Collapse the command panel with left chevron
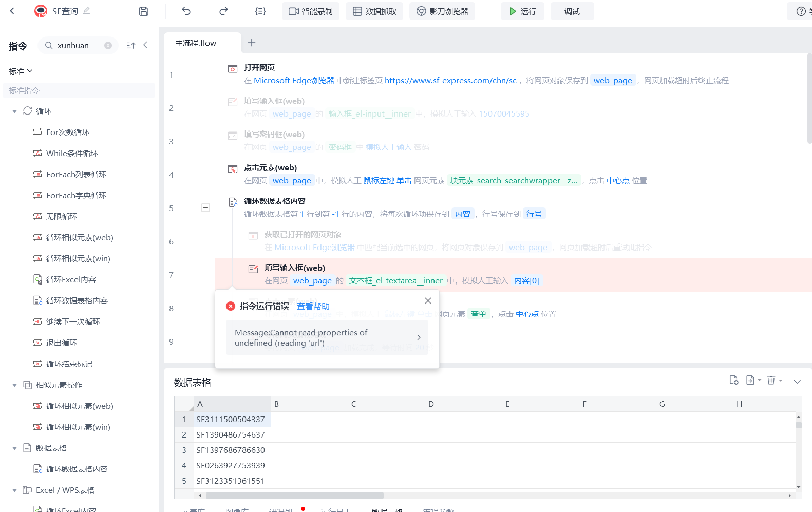This screenshot has width=812, height=512. (146, 45)
